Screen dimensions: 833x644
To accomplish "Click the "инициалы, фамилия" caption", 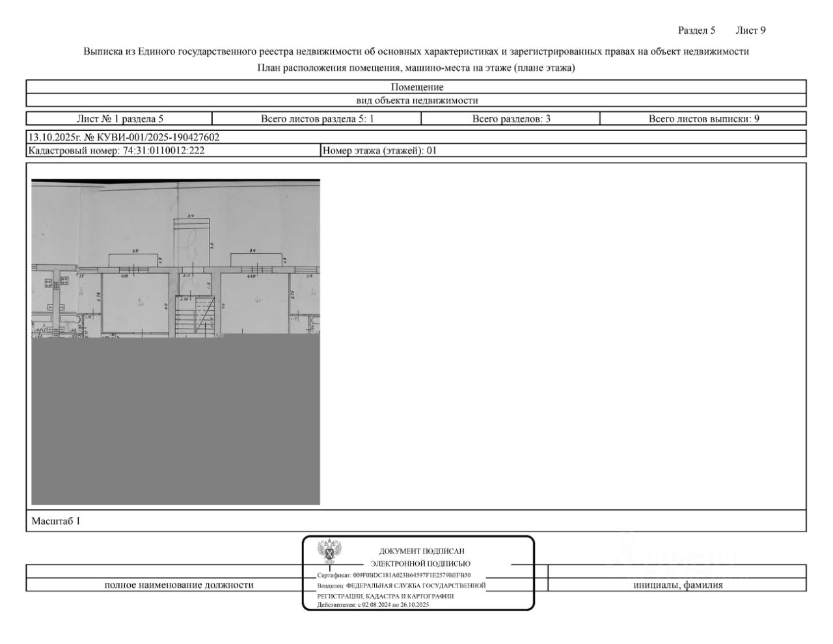I will pyautogui.click(x=678, y=585).
